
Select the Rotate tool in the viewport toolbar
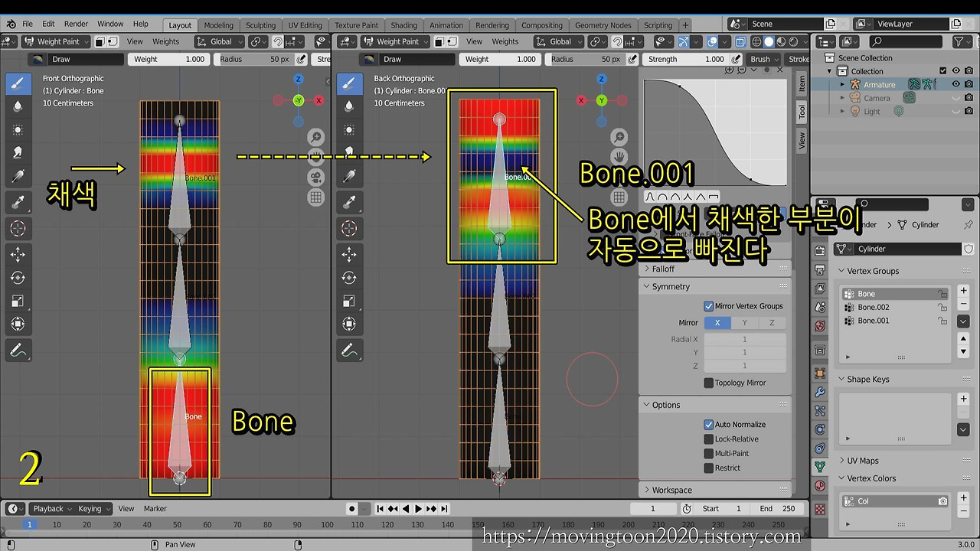coord(18,278)
